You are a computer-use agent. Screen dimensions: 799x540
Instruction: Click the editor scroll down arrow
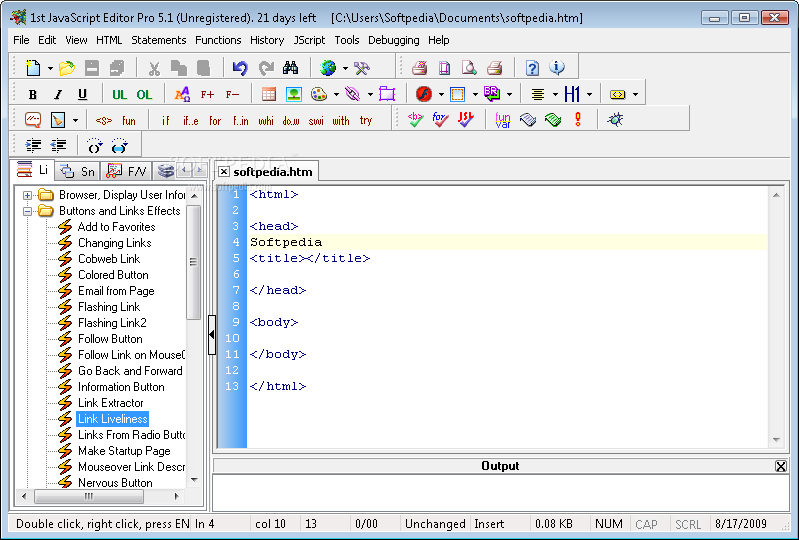pyautogui.click(x=776, y=440)
